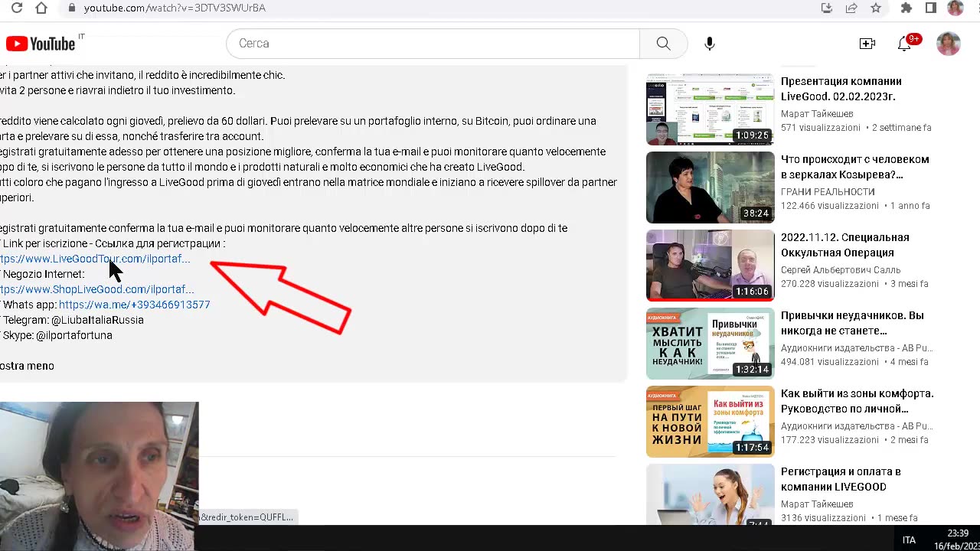This screenshot has height=551, width=980.
Task: Click the padlock site info icon
Action: 71,8
